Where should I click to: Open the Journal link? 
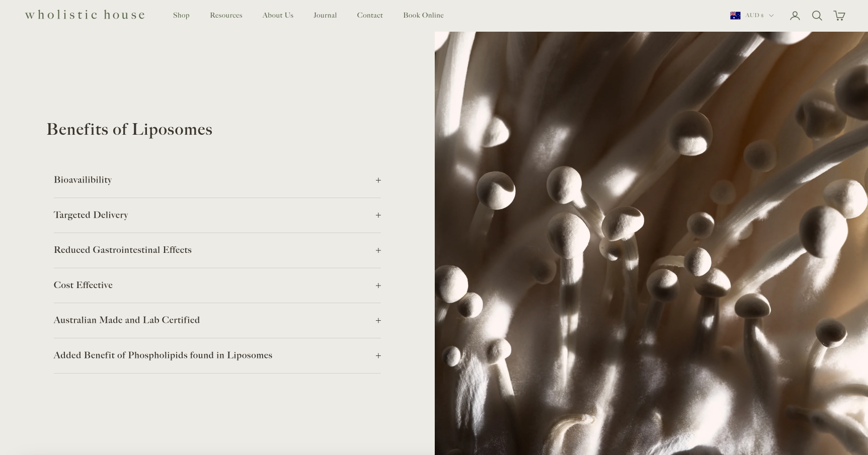tap(325, 16)
